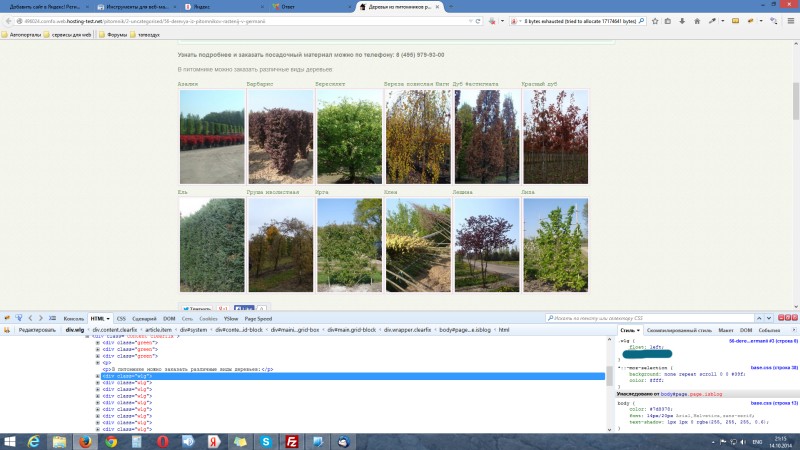Open the Макет side panel tab
The width and height of the screenshot is (800, 450).
726,331
